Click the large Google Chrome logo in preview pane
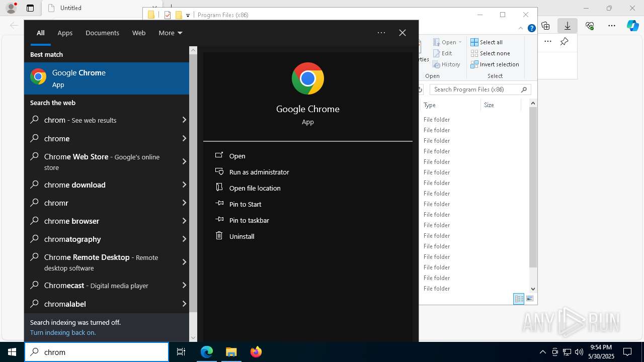The width and height of the screenshot is (644, 362). tap(308, 78)
